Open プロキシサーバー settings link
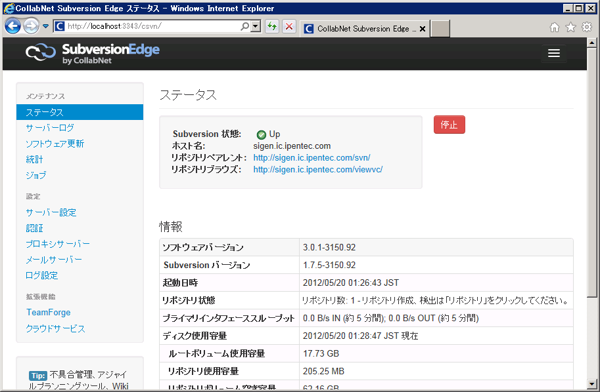 tap(58, 244)
